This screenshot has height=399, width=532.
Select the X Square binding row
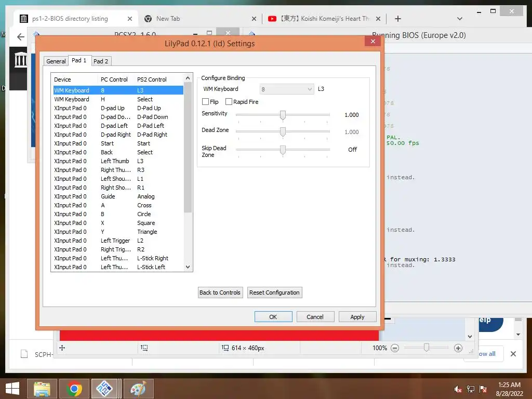(118, 222)
